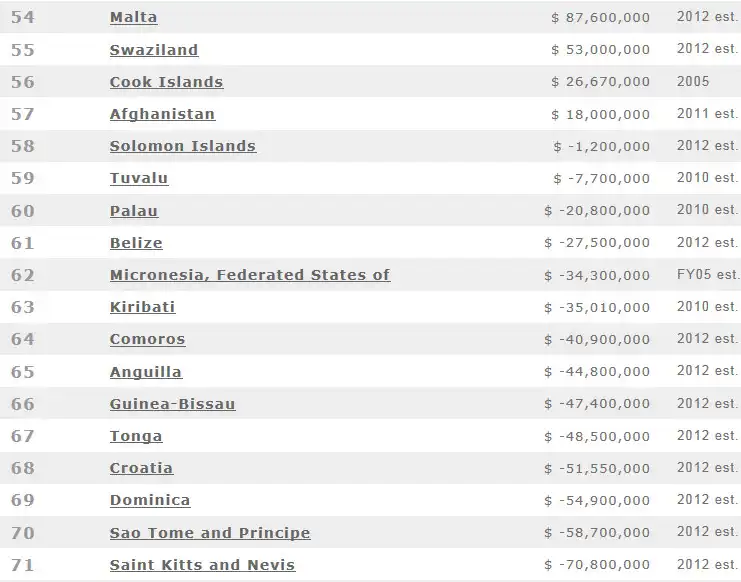Click the Swaziland link
This screenshot has width=741, height=582.
(154, 50)
